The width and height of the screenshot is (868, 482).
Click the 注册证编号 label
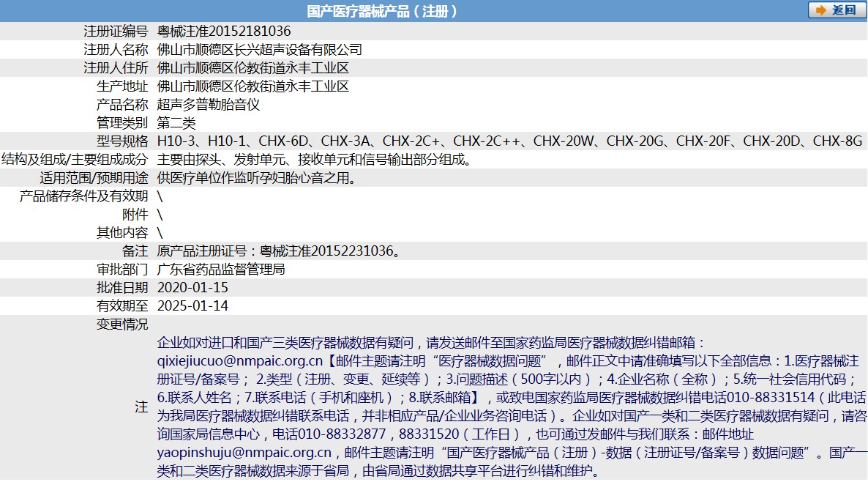(x=116, y=31)
